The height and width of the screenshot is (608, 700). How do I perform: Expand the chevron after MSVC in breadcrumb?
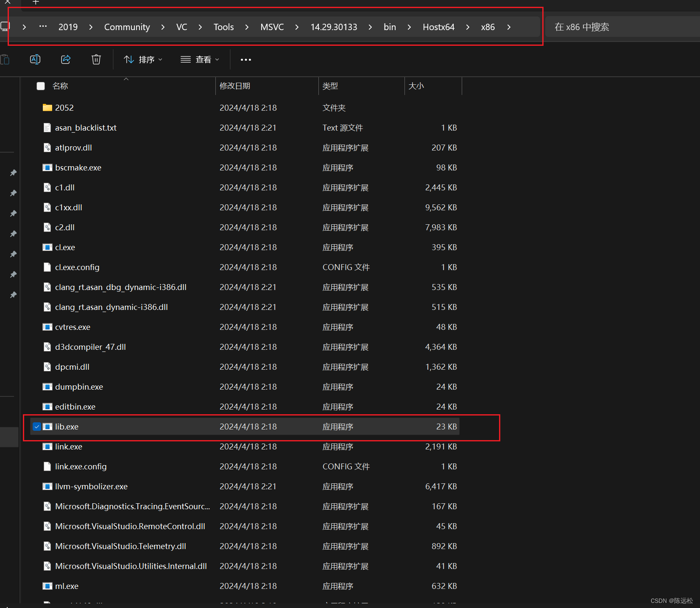pyautogui.click(x=297, y=27)
